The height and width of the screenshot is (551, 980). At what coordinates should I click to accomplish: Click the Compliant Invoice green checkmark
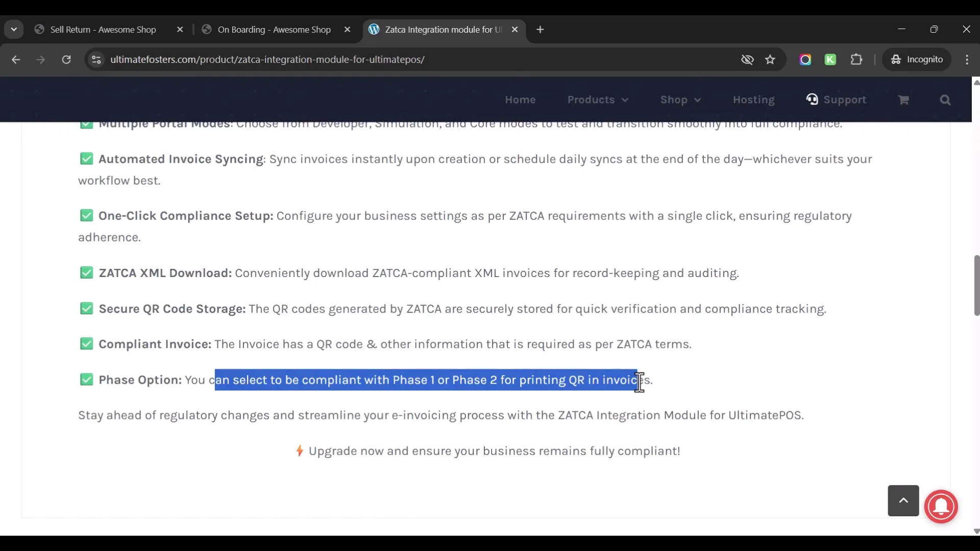click(x=86, y=344)
